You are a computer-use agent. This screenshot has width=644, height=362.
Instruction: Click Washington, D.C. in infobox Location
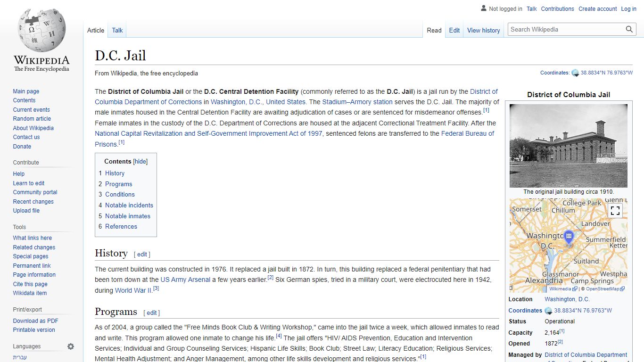pyautogui.click(x=567, y=299)
